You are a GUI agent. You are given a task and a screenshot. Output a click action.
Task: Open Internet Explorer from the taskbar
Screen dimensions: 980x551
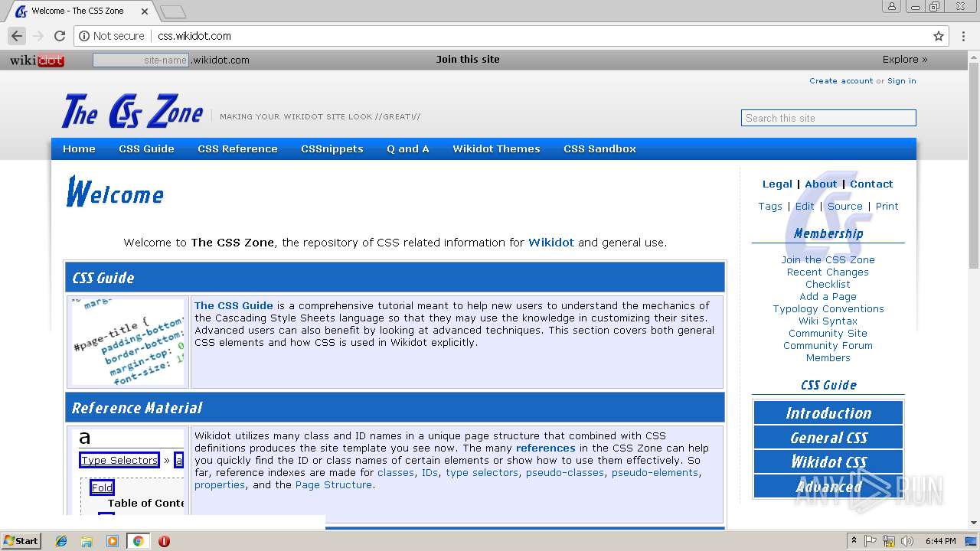[x=61, y=541]
